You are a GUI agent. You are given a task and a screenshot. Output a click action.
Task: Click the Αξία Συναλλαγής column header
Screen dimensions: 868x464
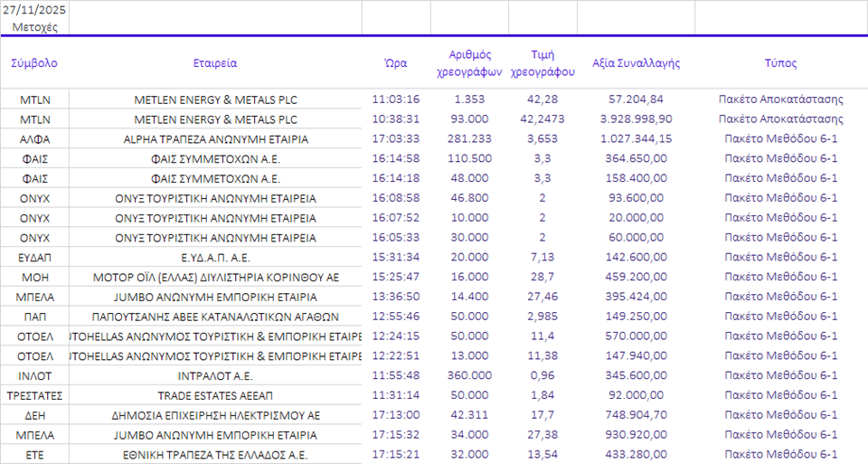[636, 63]
